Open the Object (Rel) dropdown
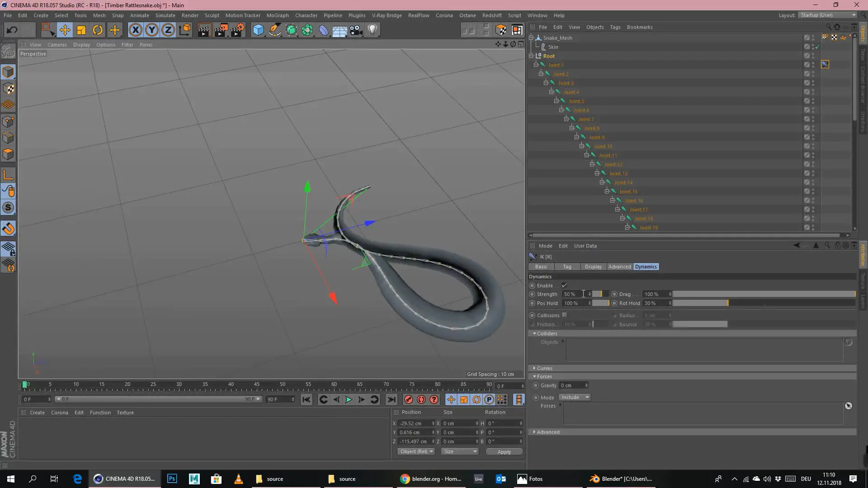 click(x=416, y=451)
